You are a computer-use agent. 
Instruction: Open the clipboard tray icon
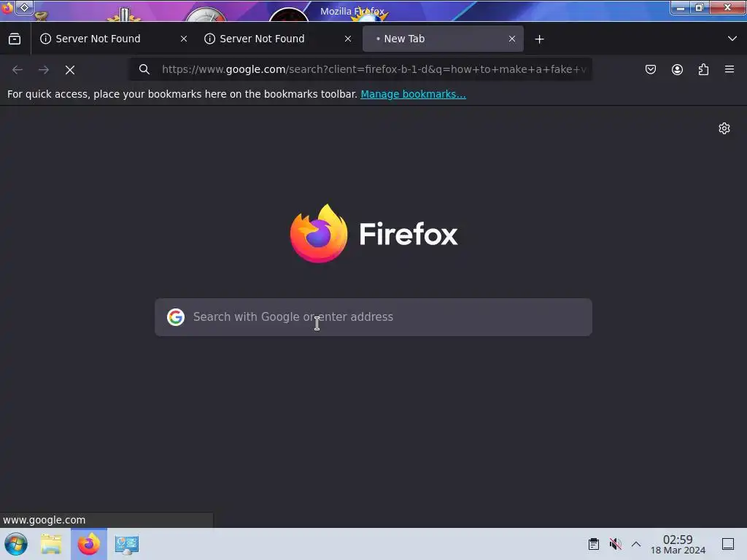tap(594, 544)
